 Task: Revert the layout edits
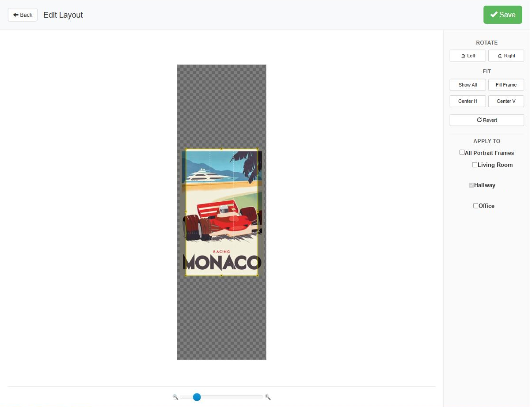coord(487,120)
